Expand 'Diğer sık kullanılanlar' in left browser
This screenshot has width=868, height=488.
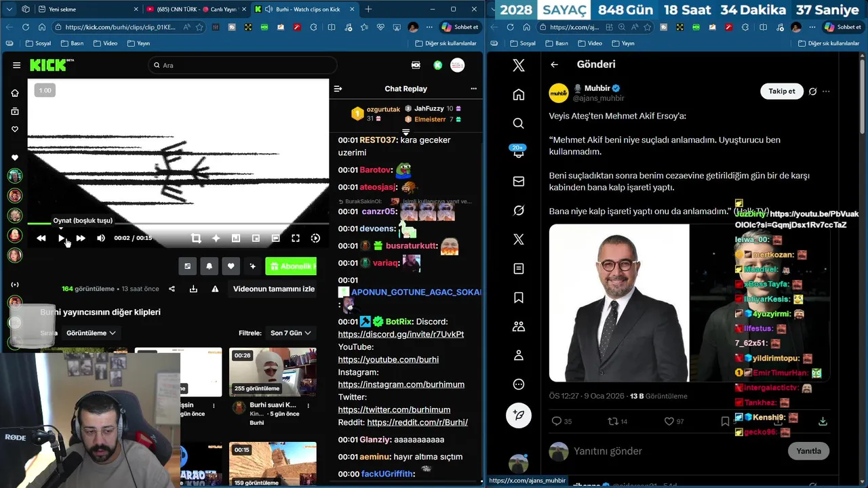(446, 43)
